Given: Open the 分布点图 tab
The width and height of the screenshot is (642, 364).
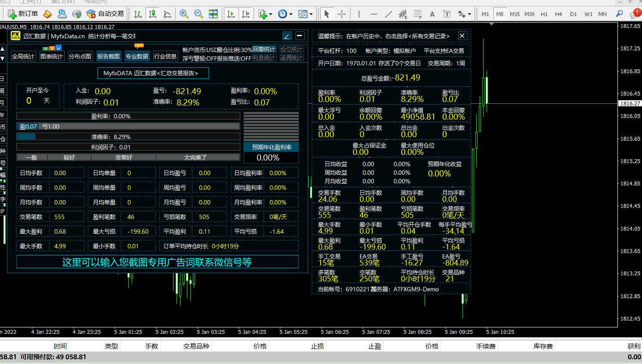Looking at the screenshot, I should point(80,56).
